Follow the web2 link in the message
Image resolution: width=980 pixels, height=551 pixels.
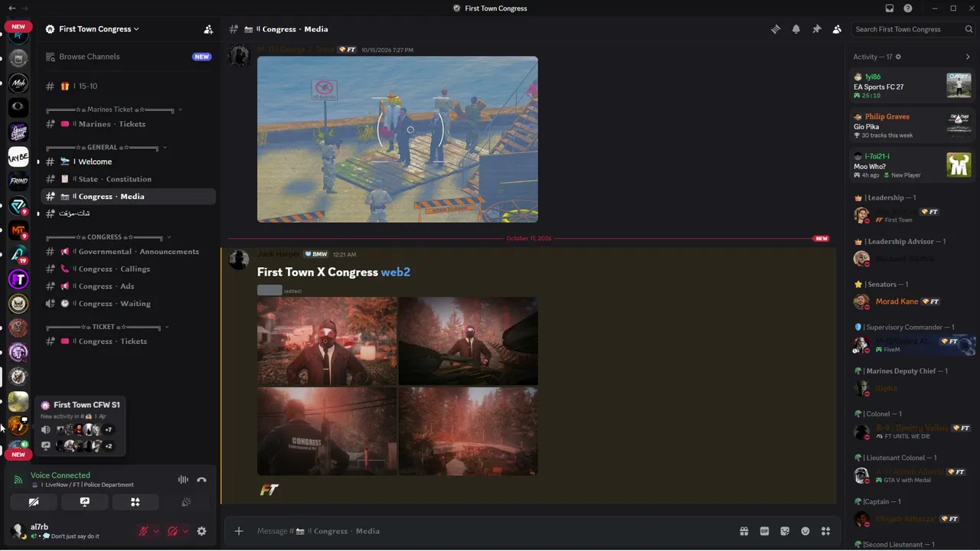(x=396, y=272)
